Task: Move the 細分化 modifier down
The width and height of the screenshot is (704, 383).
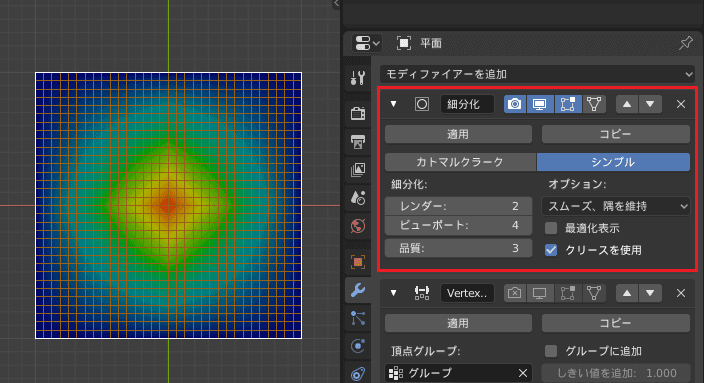Action: [650, 104]
